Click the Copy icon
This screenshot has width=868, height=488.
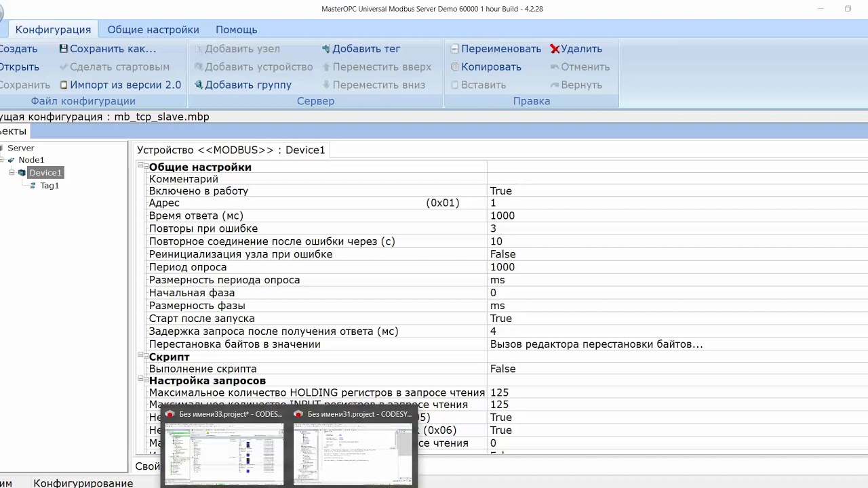point(455,66)
